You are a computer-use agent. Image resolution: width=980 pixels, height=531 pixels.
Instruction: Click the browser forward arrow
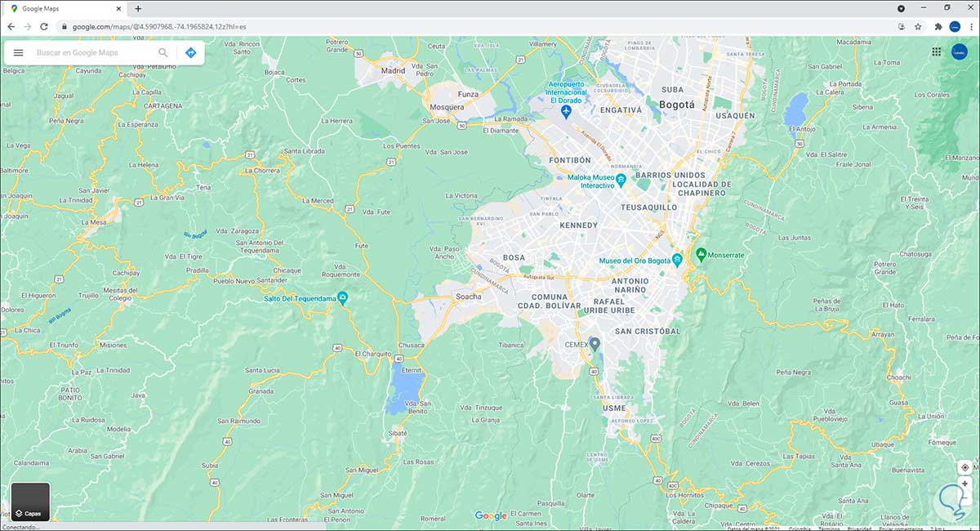28,26
